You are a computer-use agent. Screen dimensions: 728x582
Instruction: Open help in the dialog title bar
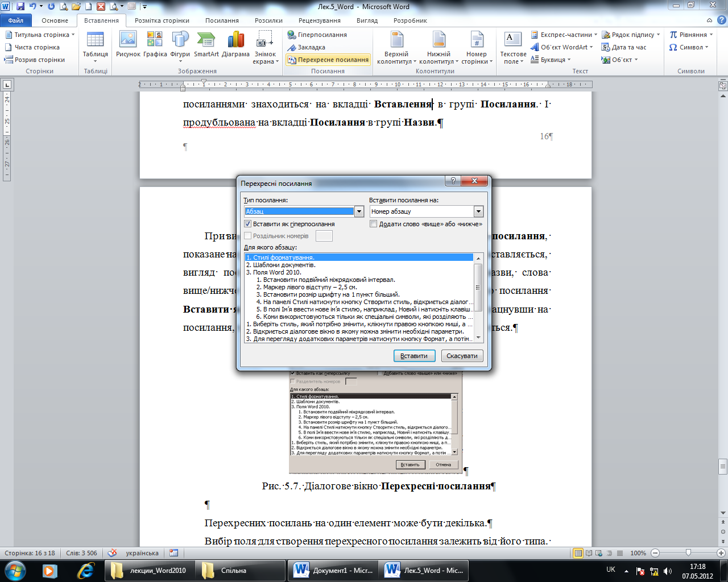click(453, 181)
